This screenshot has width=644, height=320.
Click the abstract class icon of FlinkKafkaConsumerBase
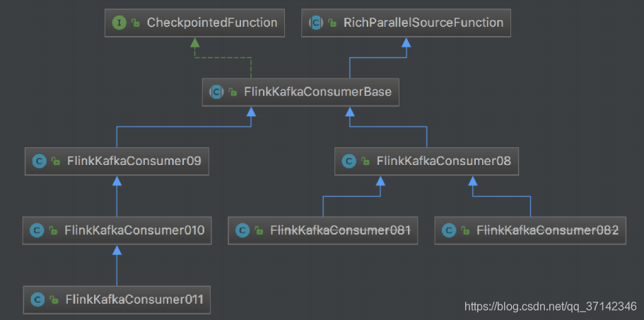tap(216, 92)
